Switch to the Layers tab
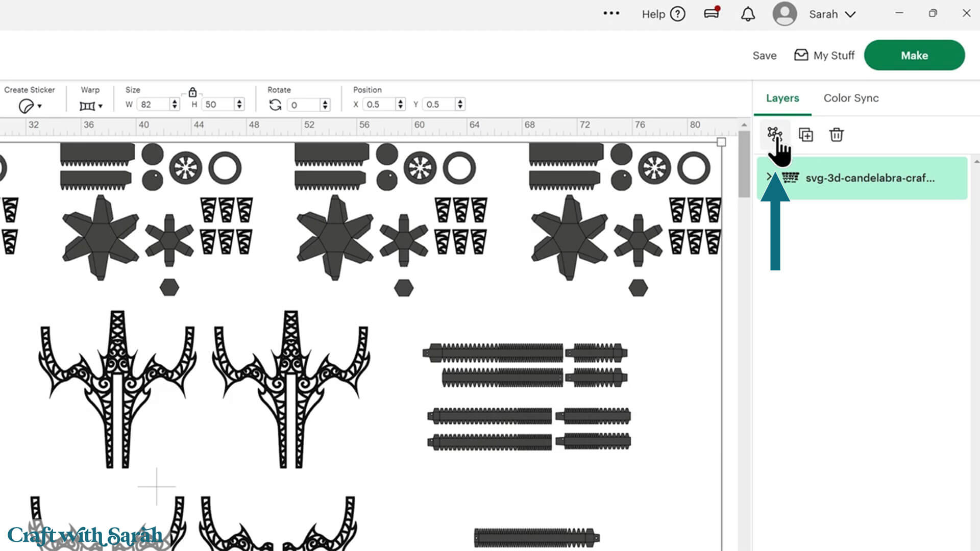980x551 pixels. (782, 98)
